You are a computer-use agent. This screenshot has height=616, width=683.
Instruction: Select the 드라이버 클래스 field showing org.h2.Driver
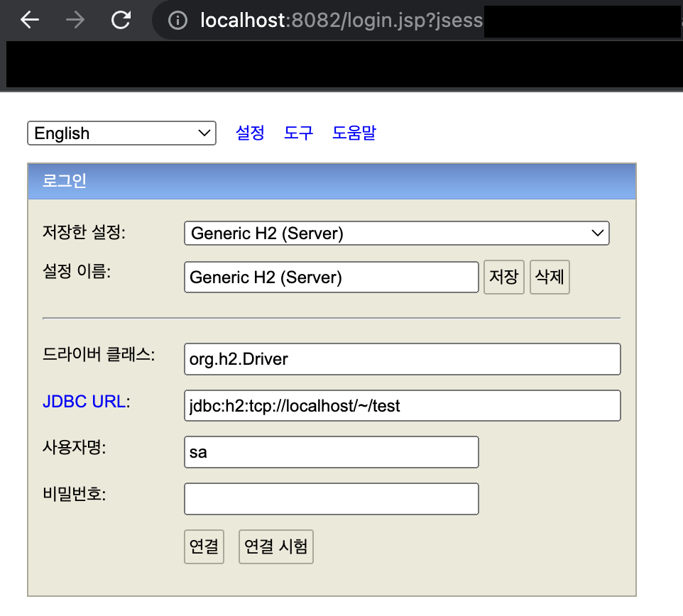coord(402,359)
